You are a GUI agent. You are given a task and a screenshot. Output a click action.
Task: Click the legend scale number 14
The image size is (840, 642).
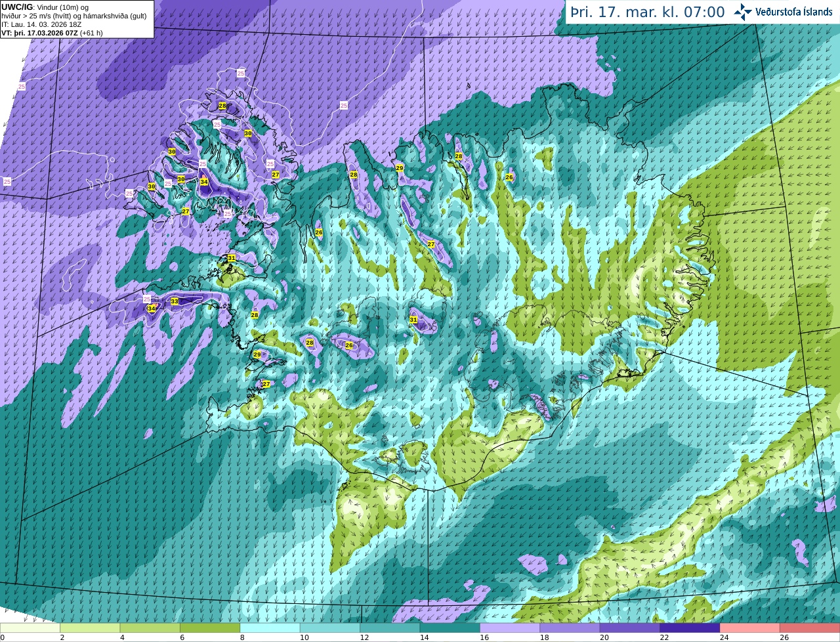tap(424, 637)
